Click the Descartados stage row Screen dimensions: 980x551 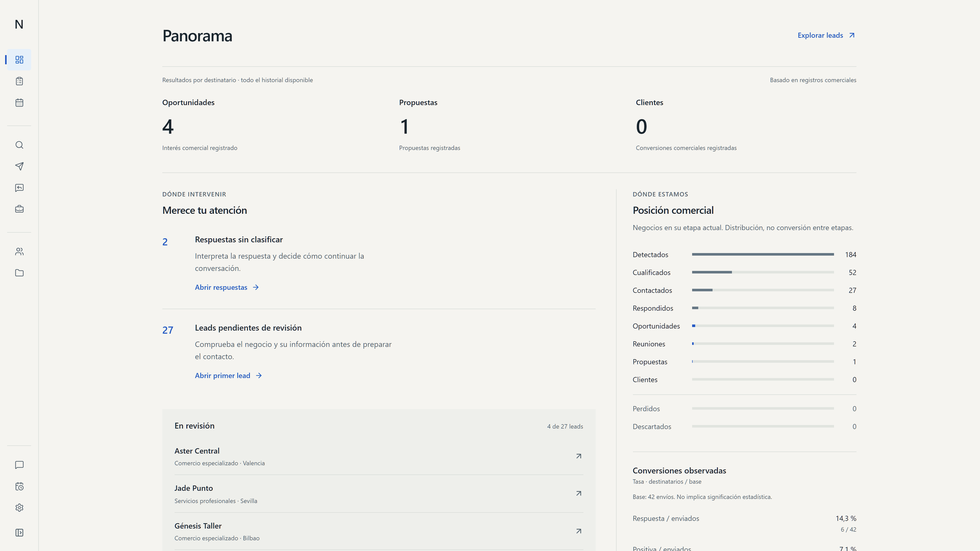click(x=744, y=427)
